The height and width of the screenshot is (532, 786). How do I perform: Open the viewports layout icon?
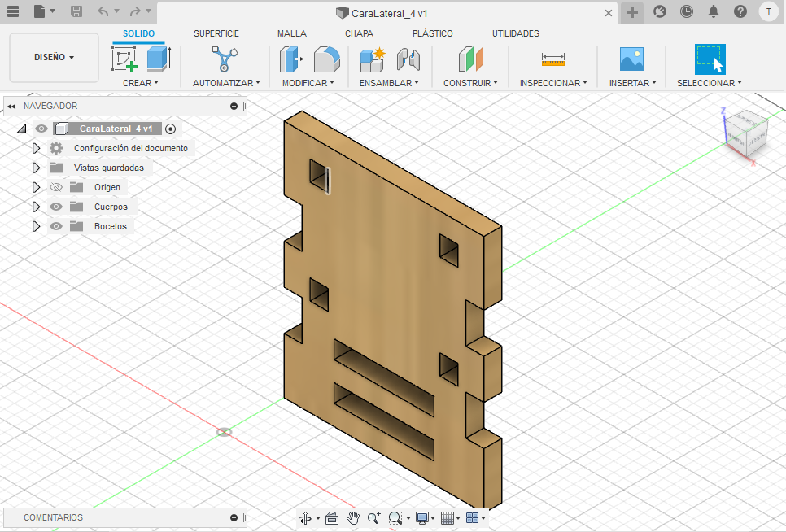472,518
